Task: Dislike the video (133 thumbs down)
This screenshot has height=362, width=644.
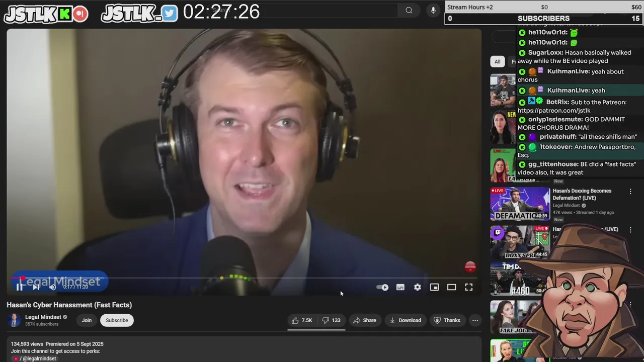Action: click(332, 320)
